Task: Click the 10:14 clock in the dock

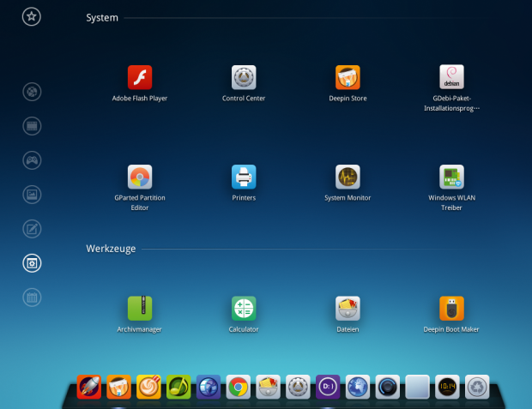Action: 447,387
